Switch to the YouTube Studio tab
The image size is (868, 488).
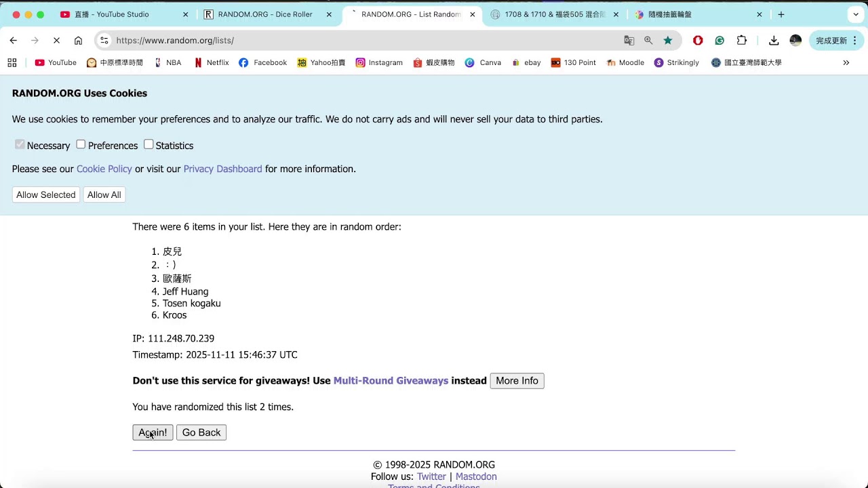point(123,14)
